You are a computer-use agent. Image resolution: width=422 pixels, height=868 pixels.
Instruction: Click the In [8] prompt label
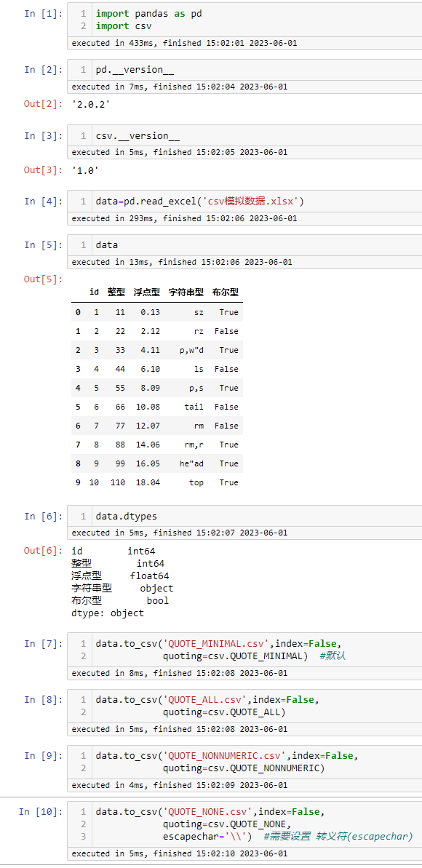[43, 700]
